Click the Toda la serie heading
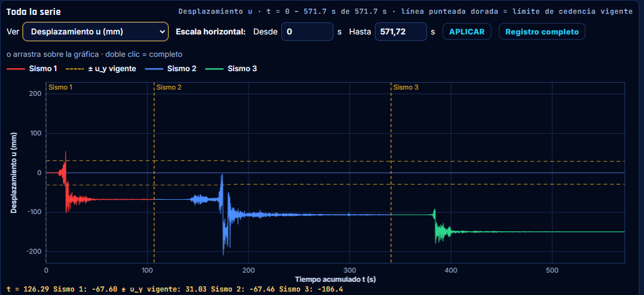The image size is (644, 295). click(33, 11)
